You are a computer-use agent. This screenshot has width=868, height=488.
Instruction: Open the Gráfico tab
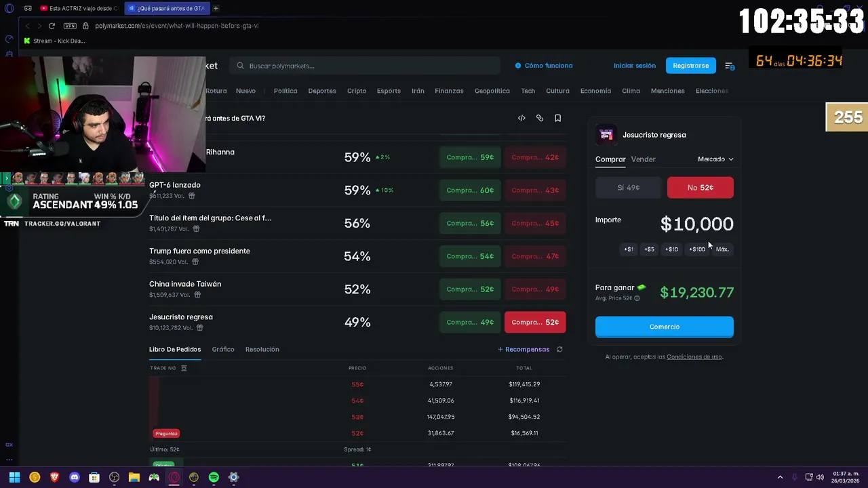[223, 349]
